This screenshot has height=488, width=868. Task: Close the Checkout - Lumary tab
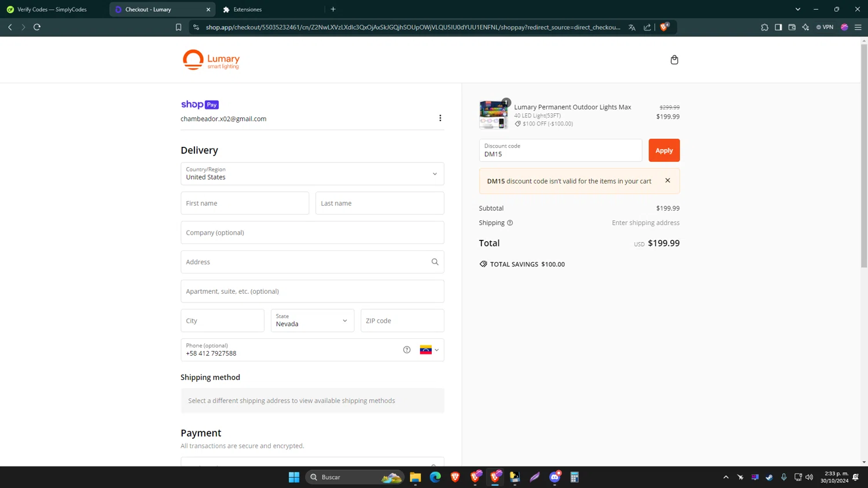pyautogui.click(x=208, y=9)
